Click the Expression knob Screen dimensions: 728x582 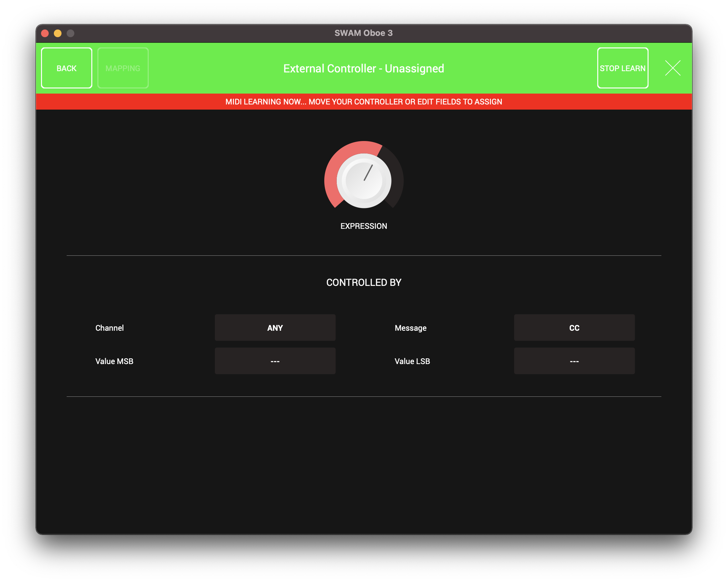pos(364,180)
